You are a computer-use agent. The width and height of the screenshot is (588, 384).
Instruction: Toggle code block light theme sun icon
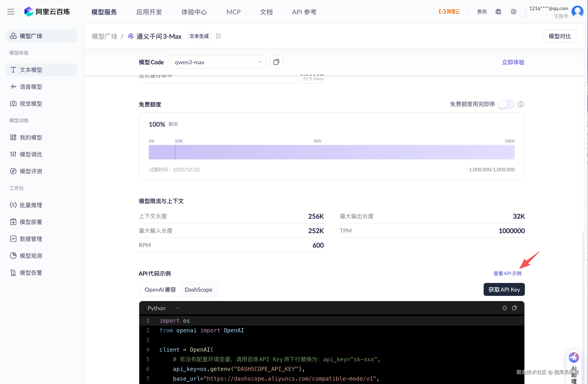point(505,308)
